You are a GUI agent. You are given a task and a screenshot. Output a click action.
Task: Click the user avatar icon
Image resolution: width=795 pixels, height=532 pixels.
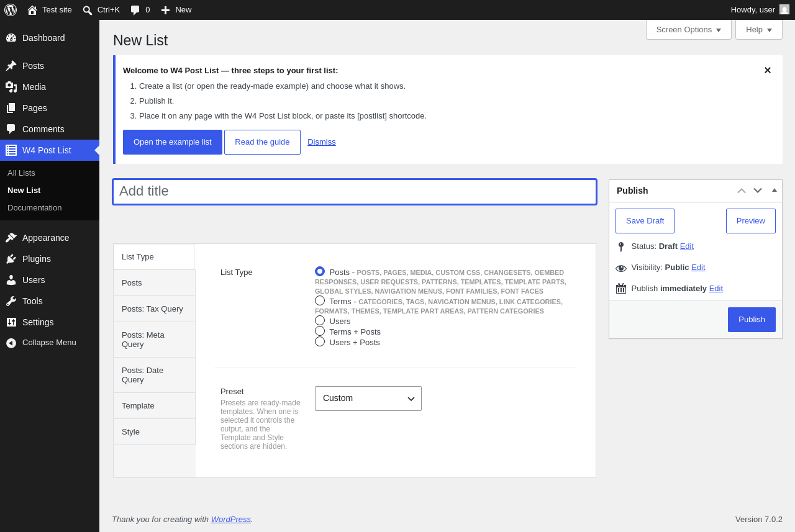(x=784, y=9)
